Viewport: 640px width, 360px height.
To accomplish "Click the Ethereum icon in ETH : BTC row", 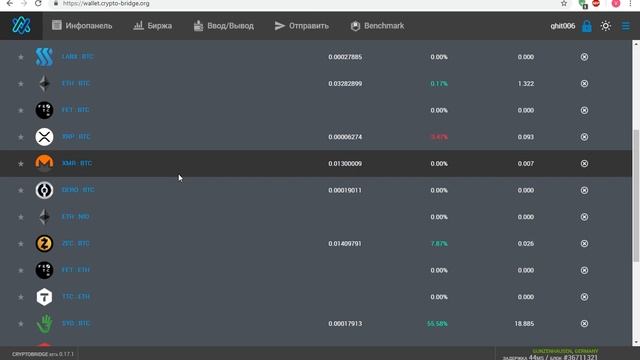I will click(x=44, y=83).
